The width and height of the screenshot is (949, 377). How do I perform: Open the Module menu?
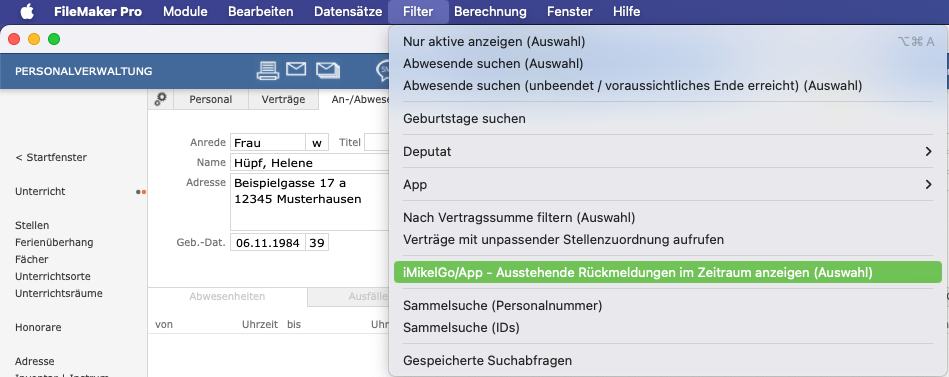click(x=185, y=11)
